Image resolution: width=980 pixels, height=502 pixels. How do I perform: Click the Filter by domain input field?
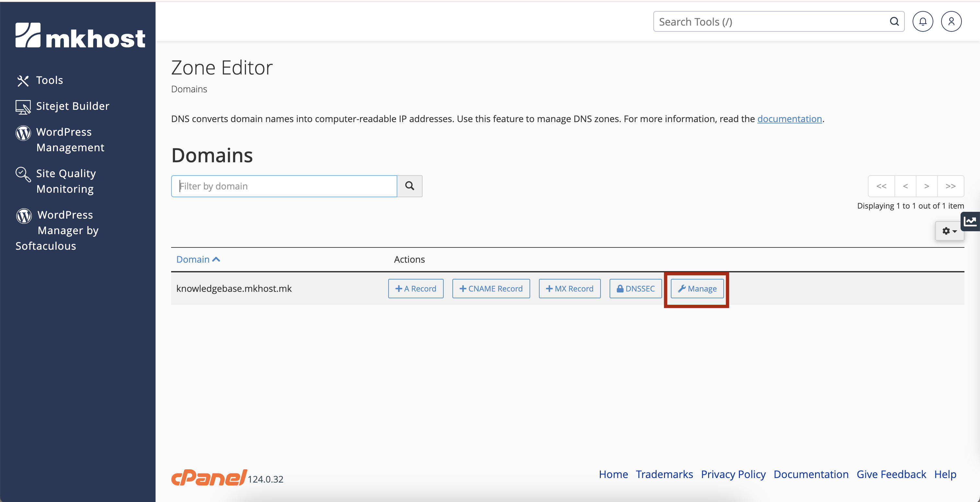[x=284, y=186]
